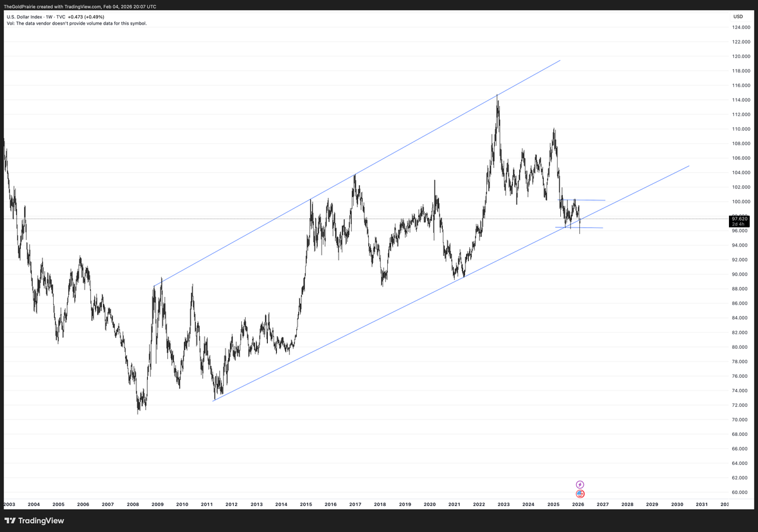Click the 84.000 price axis label
Screen dimensions: 758x532
coord(740,318)
